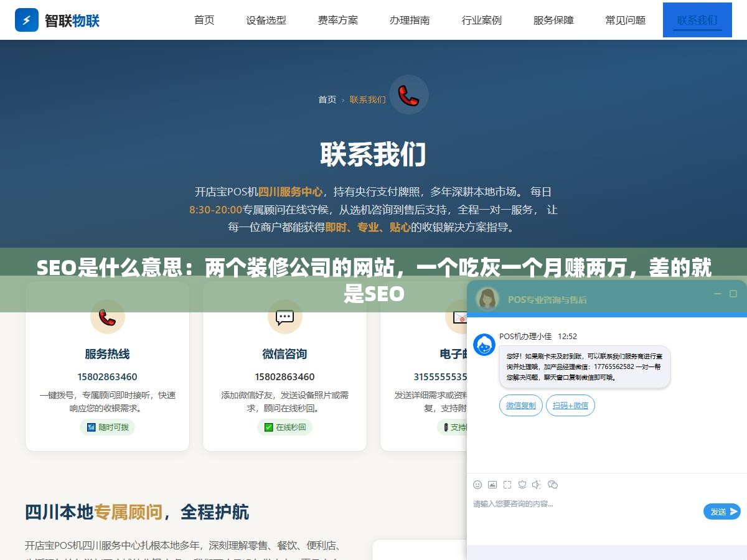
Task: Click the 扫码+微信 button in the chat
Action: click(x=571, y=406)
